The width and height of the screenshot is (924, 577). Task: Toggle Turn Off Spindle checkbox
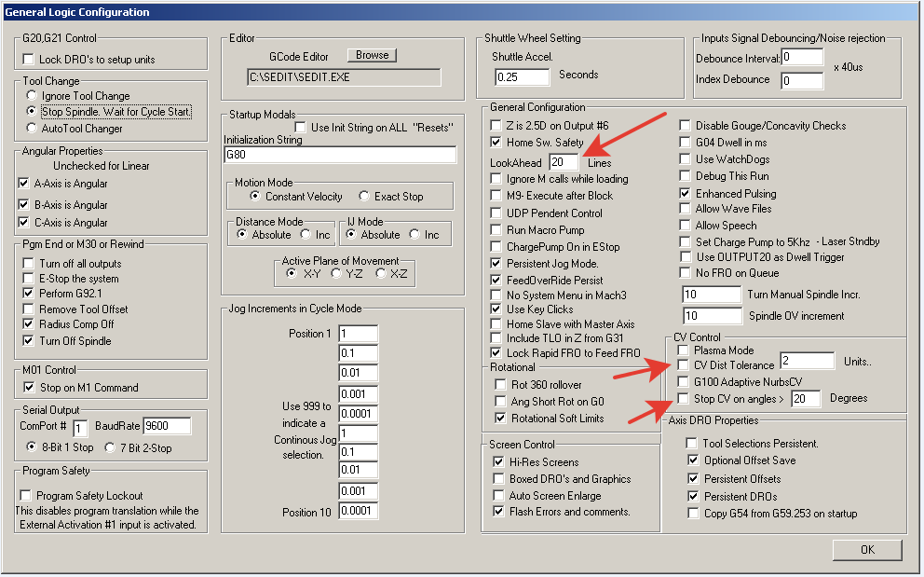[28, 340]
